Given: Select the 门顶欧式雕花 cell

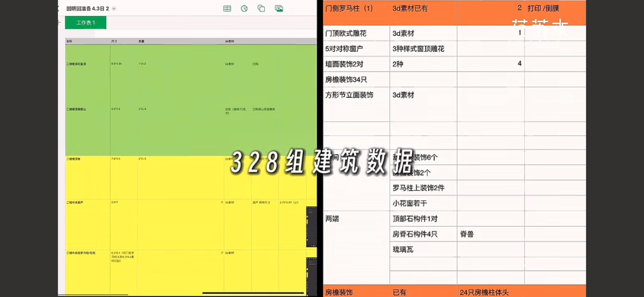Looking at the screenshot, I should tap(357, 33).
